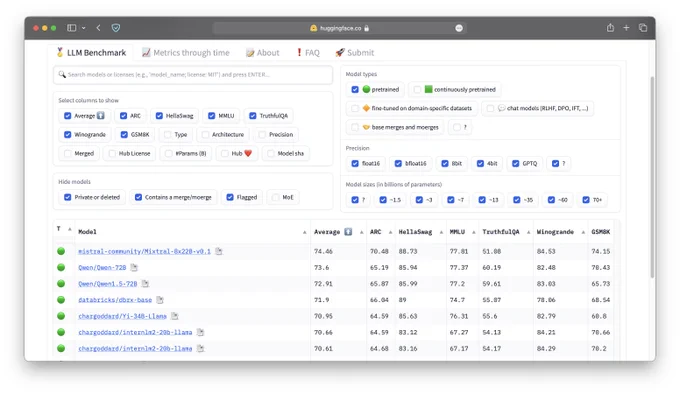680x394 pixels.
Task: Toggle the TruthfulQA column checkbox
Action: (252, 116)
